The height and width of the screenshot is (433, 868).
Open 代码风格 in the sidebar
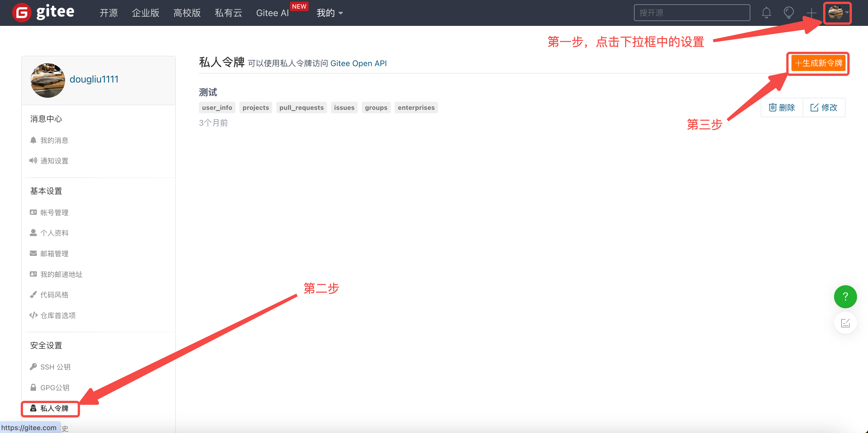pyautogui.click(x=49, y=295)
